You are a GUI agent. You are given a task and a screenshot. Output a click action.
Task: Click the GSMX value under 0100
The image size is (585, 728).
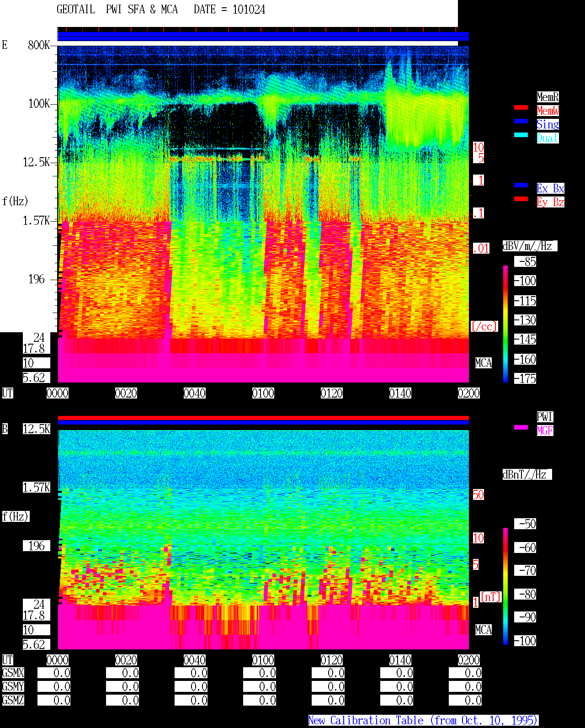(260, 673)
